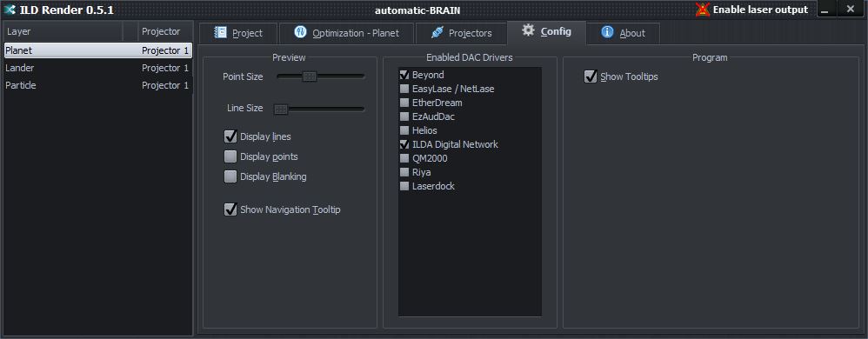Click the Line Size slider handle
The image size is (868, 339).
click(x=281, y=109)
